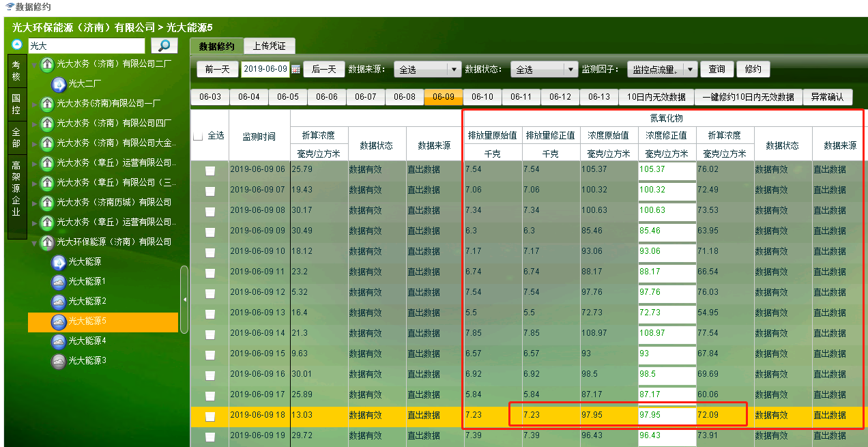
Task: Click the cloud icon of 光大能源1
Action: click(x=59, y=282)
